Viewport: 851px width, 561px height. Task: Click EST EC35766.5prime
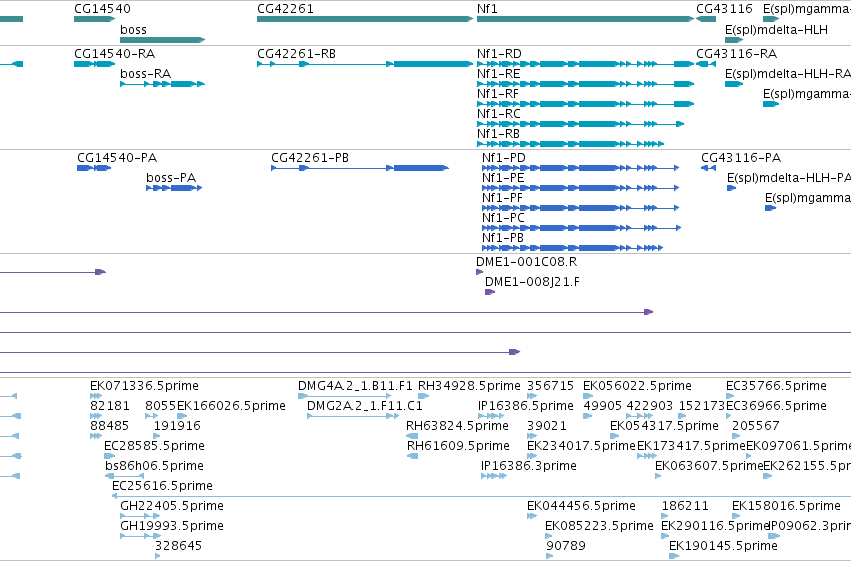click(x=777, y=386)
